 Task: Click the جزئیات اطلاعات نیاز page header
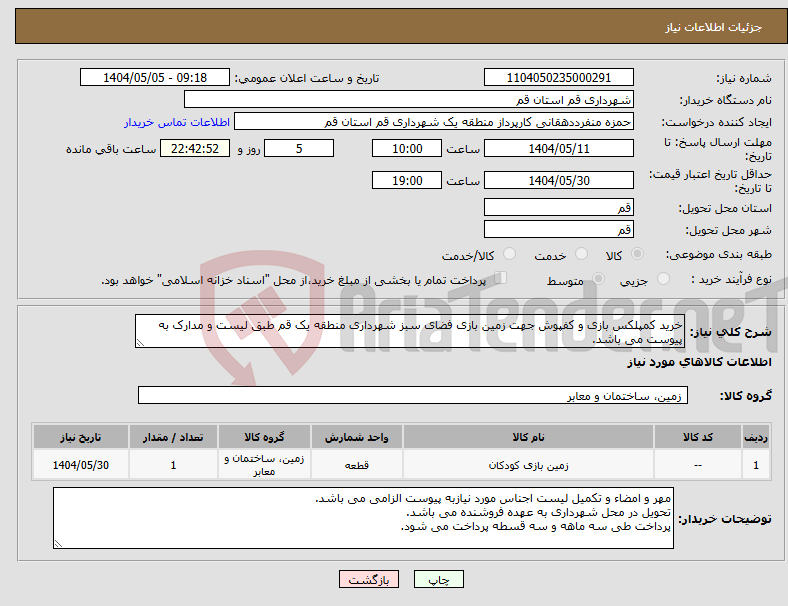pos(714,27)
